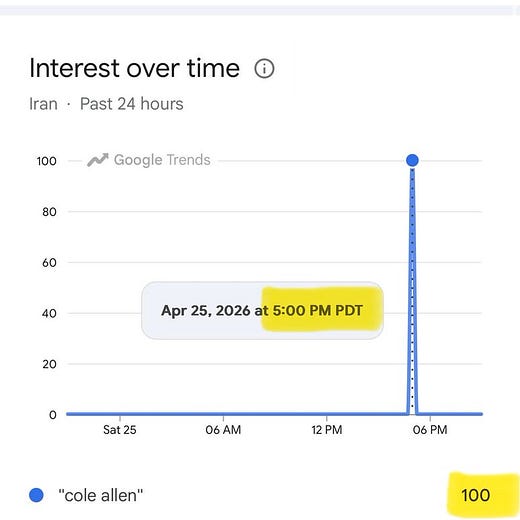520x520 pixels.
Task: Open the Interest over time info icon
Action: [x=264, y=69]
